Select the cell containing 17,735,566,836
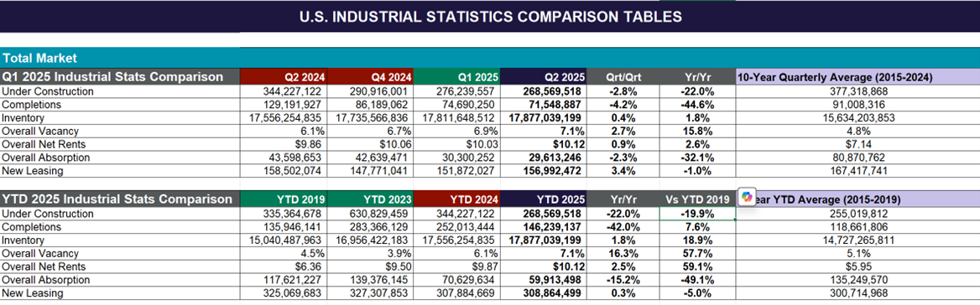 tap(370, 117)
